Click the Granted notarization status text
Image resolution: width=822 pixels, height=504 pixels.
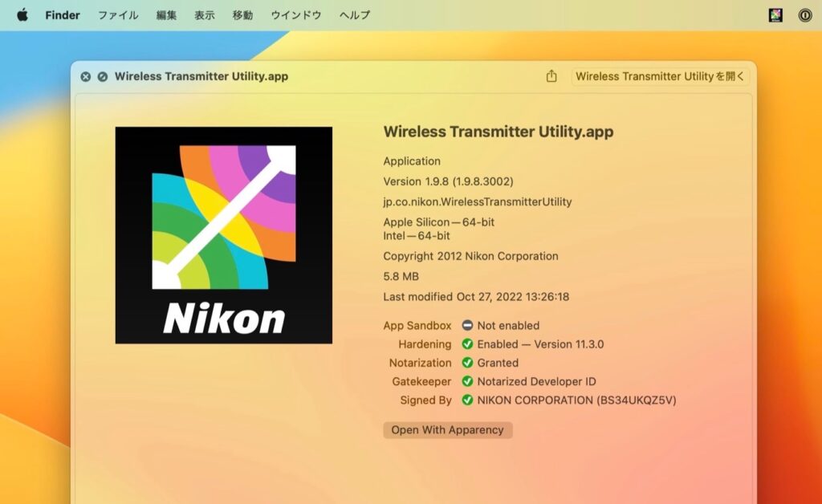498,363
